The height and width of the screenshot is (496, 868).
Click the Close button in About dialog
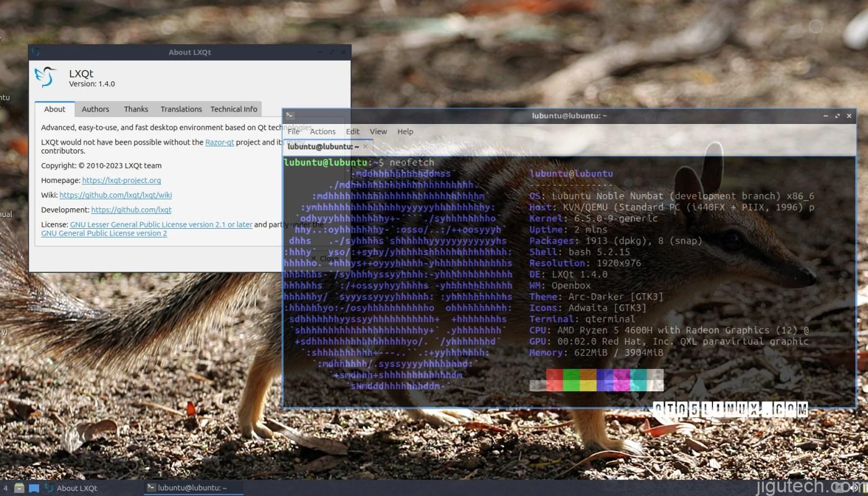[324, 259]
